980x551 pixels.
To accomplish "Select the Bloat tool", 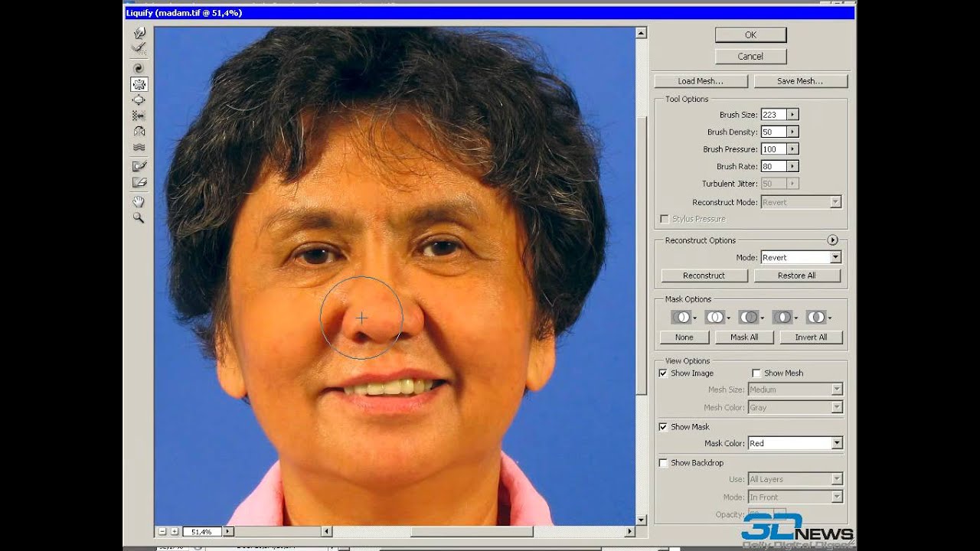I will point(139,99).
